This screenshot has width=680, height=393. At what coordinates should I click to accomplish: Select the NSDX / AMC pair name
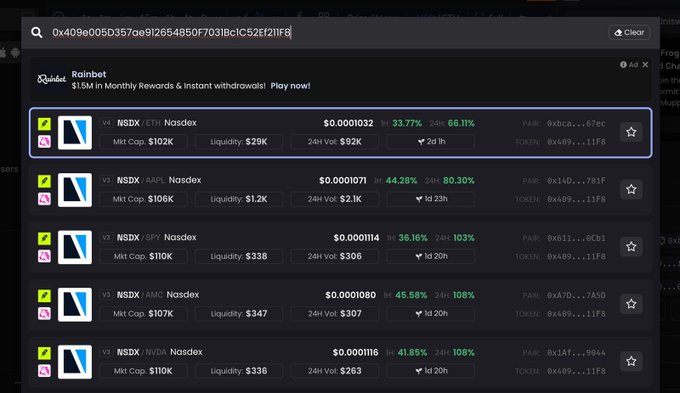[x=140, y=295]
